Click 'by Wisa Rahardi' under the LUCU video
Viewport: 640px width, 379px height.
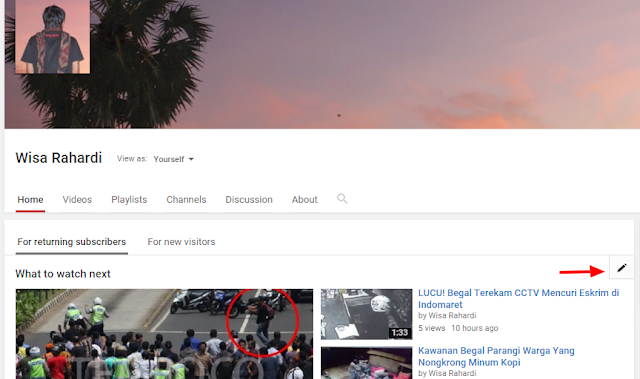coord(447,316)
